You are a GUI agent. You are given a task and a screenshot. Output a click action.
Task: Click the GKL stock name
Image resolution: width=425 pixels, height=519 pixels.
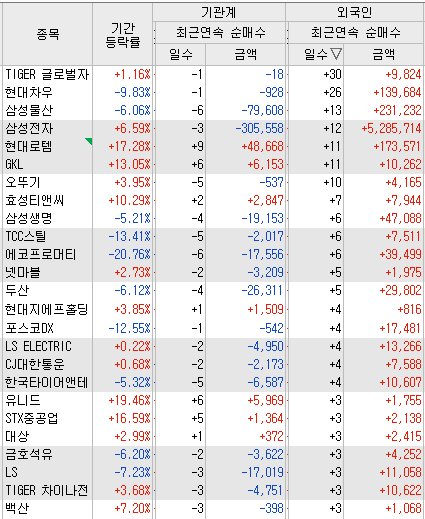14,164
